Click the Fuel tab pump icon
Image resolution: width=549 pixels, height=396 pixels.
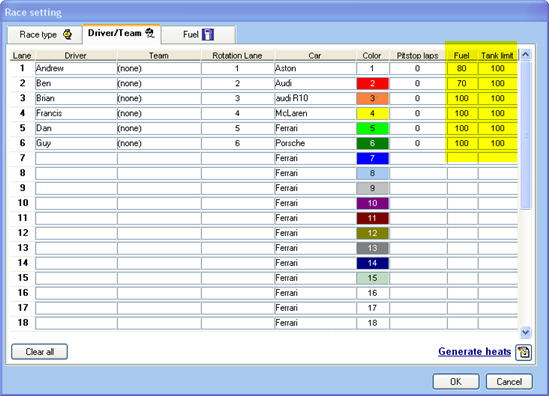click(x=208, y=34)
